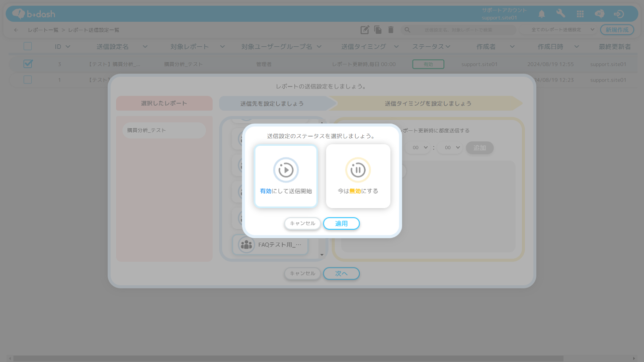The width and height of the screenshot is (644, 362).
Task: Click the notification bell icon
Action: tap(541, 14)
